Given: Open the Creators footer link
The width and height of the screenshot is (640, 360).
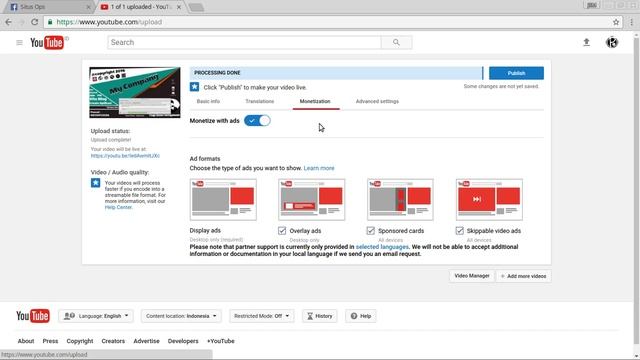Looking at the screenshot, I should point(113,341).
